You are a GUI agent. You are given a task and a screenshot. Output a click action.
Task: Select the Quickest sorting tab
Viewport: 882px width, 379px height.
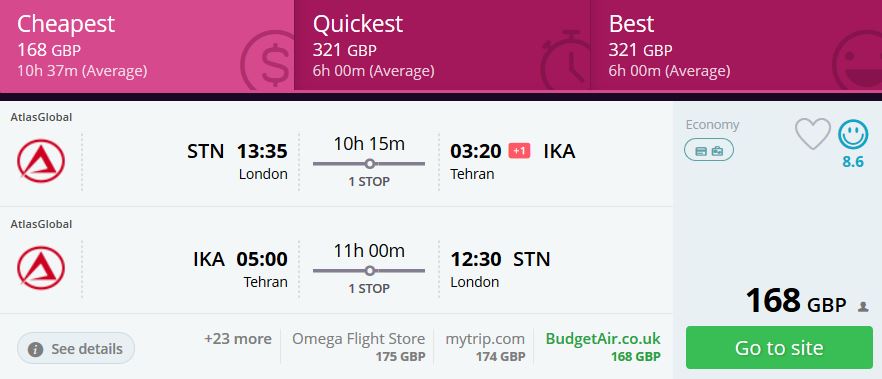(x=442, y=46)
